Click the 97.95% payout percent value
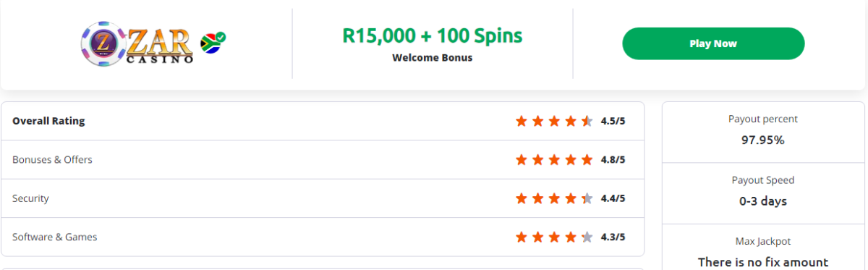 [763, 140]
